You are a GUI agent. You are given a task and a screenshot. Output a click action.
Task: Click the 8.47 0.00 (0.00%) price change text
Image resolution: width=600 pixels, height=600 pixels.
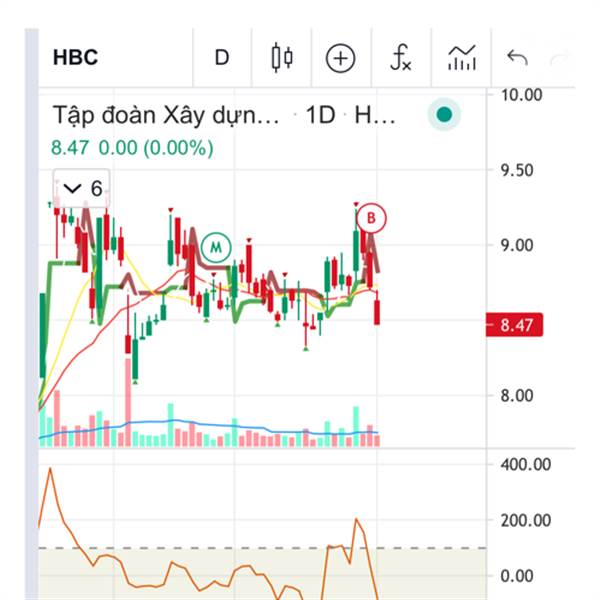coord(132,148)
